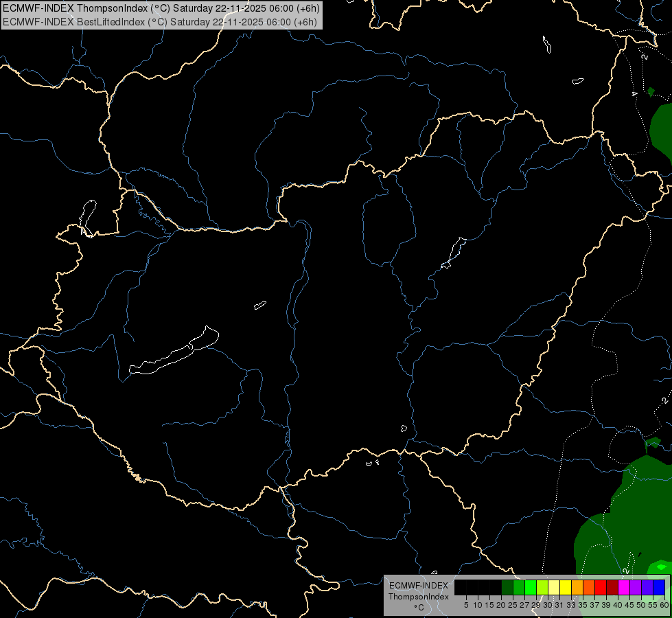Click the bright red 37–39 legend swatch
Screen dimensions: 672x618
[601, 588]
